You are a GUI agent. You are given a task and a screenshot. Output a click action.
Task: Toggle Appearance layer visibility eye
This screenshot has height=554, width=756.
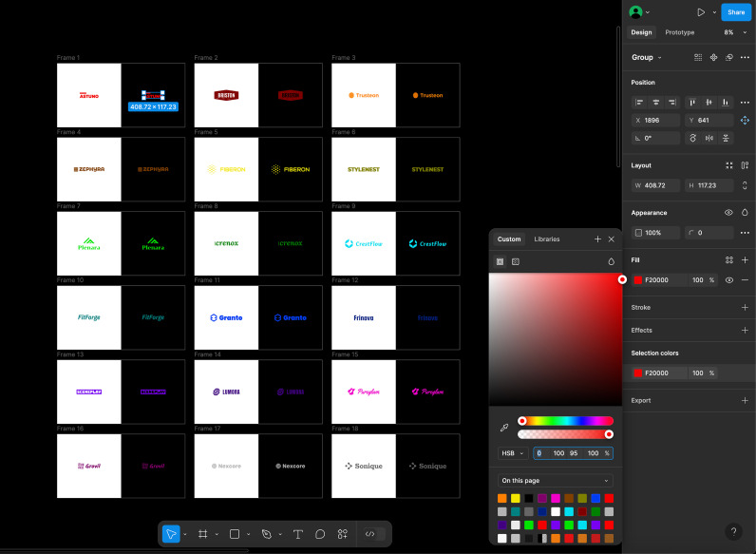tap(728, 212)
